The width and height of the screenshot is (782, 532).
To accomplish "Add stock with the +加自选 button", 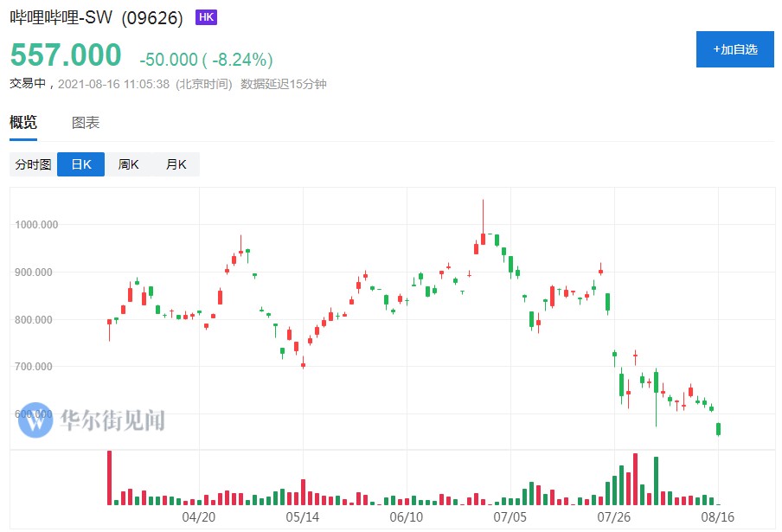I will 735,49.
